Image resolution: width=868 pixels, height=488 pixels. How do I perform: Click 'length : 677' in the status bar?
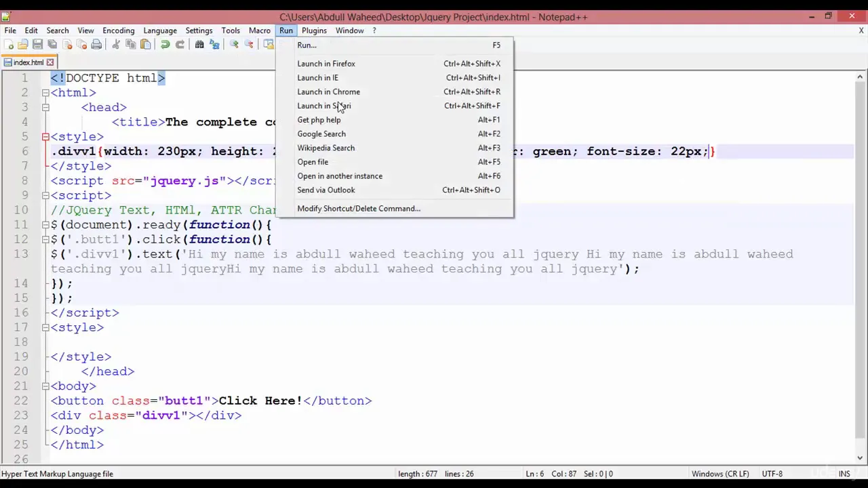pos(418,474)
